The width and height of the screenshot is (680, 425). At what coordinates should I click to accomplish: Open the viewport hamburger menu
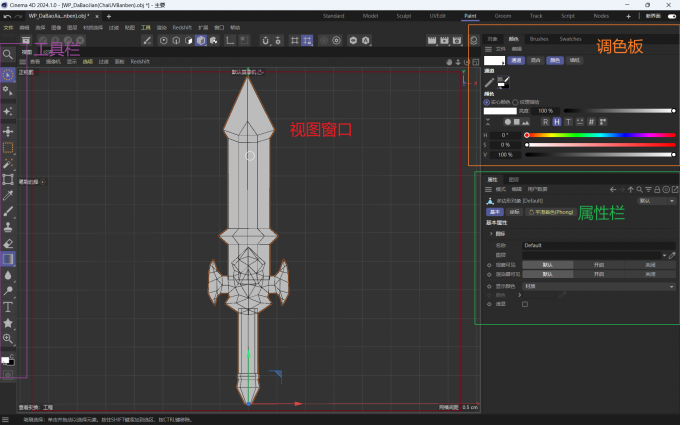23,62
